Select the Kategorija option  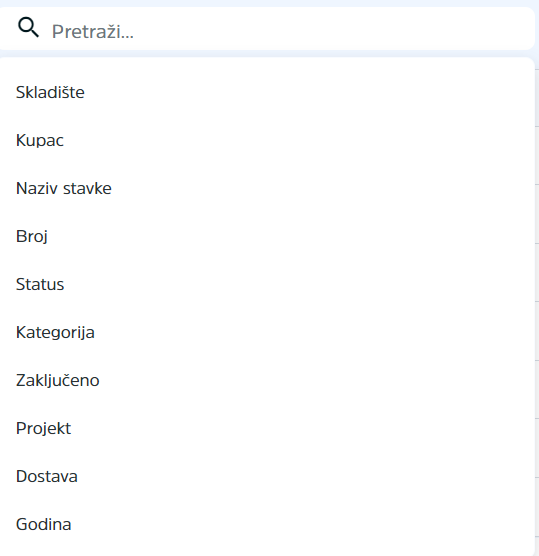267,332
